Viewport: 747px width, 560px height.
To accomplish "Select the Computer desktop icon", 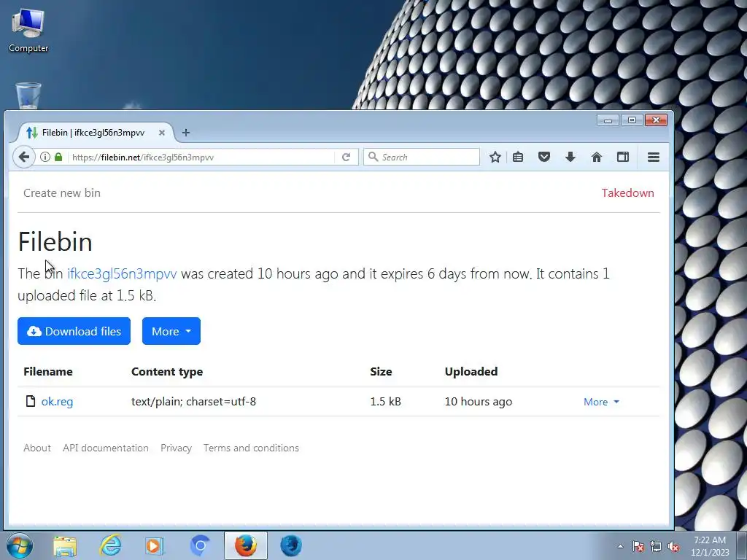I will click(x=28, y=31).
